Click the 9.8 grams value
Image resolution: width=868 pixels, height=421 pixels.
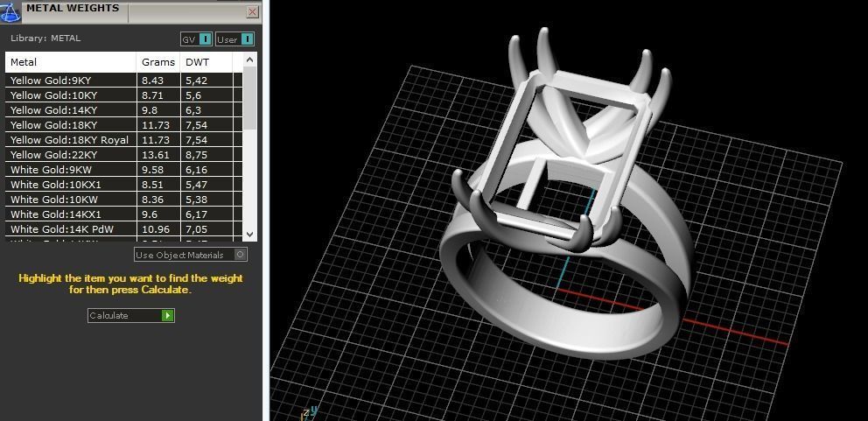[150, 110]
